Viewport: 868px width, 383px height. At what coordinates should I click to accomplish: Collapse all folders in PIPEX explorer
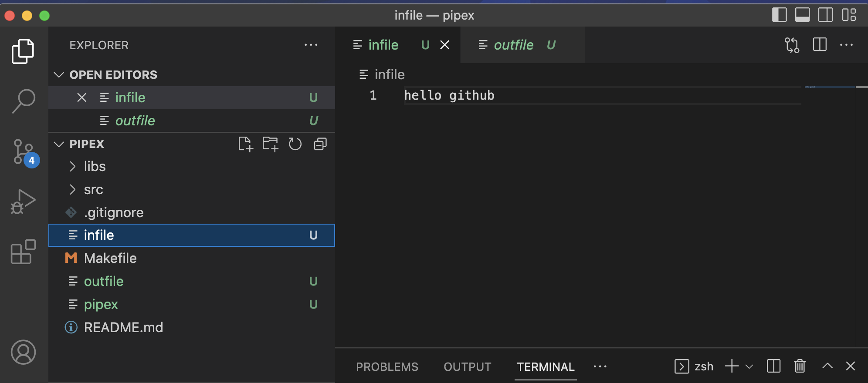[x=320, y=144]
